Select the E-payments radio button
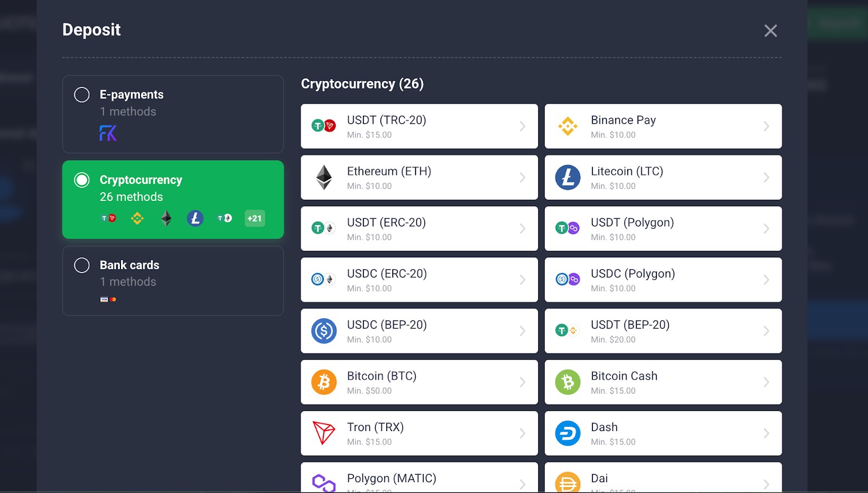868x493 pixels. [82, 95]
